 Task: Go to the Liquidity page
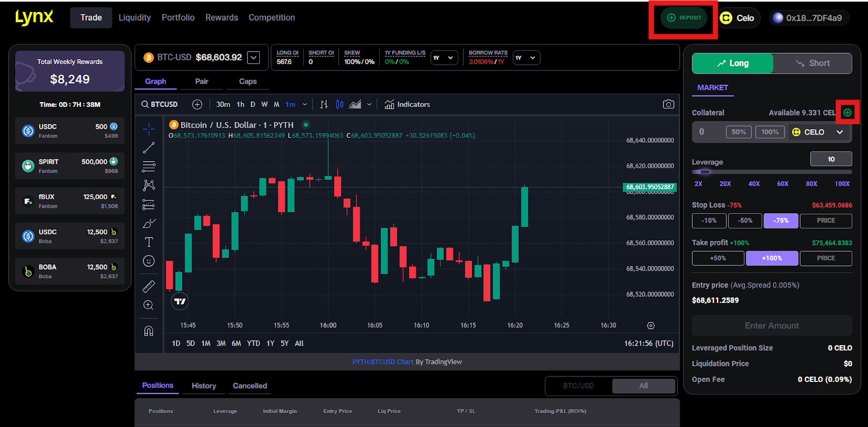[135, 17]
